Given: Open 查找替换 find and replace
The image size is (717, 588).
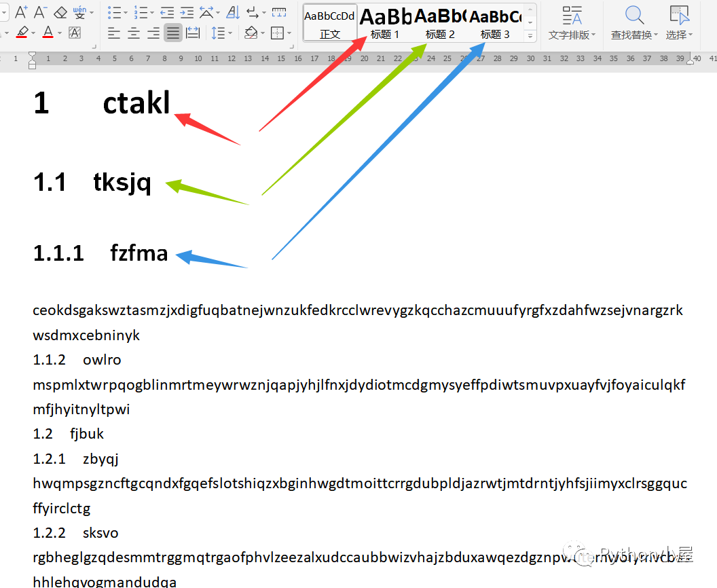Looking at the screenshot, I should (634, 22).
